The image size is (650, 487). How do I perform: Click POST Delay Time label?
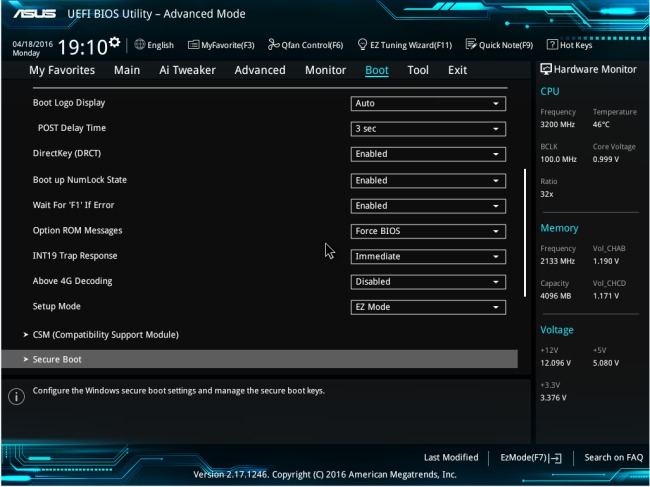pyautogui.click(x=72, y=128)
